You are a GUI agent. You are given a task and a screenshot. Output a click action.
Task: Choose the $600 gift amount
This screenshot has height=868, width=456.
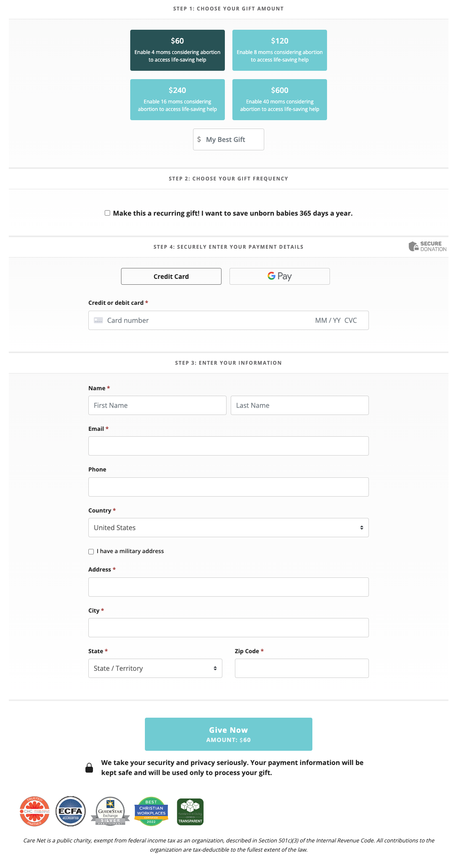click(x=279, y=100)
